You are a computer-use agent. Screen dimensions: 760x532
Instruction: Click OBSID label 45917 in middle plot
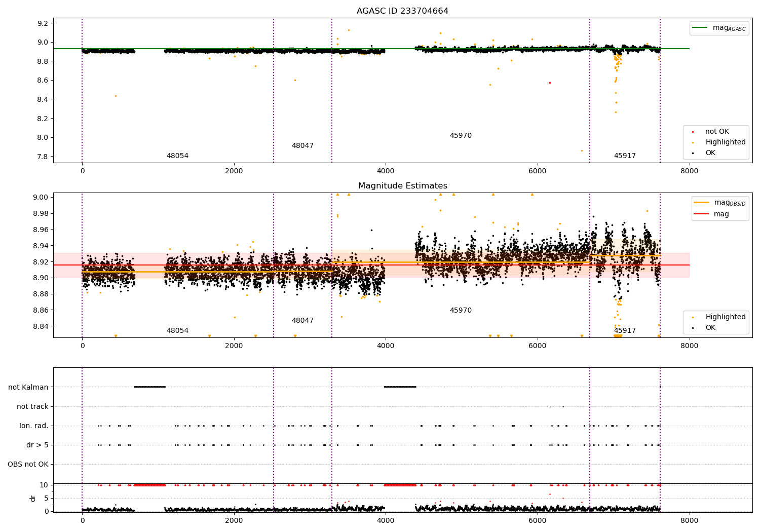625,330
